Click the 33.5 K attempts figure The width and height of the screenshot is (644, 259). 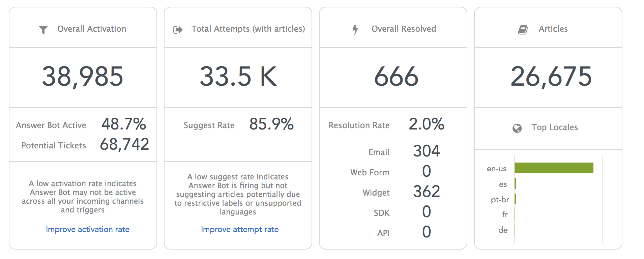[238, 77]
